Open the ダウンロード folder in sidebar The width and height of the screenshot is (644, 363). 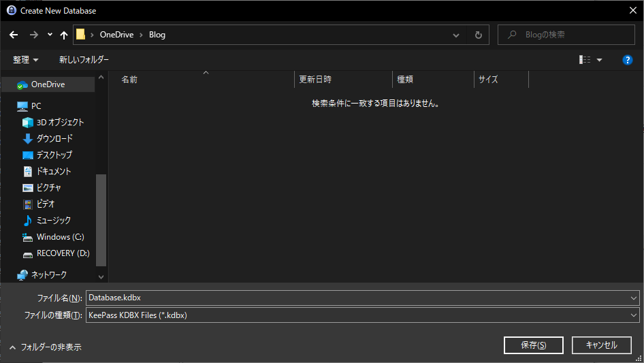coord(54,139)
